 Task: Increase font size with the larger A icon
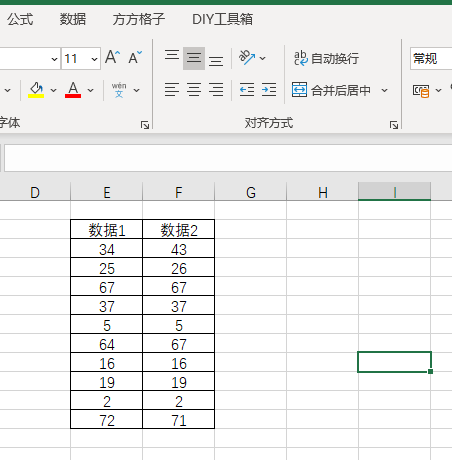(x=112, y=58)
